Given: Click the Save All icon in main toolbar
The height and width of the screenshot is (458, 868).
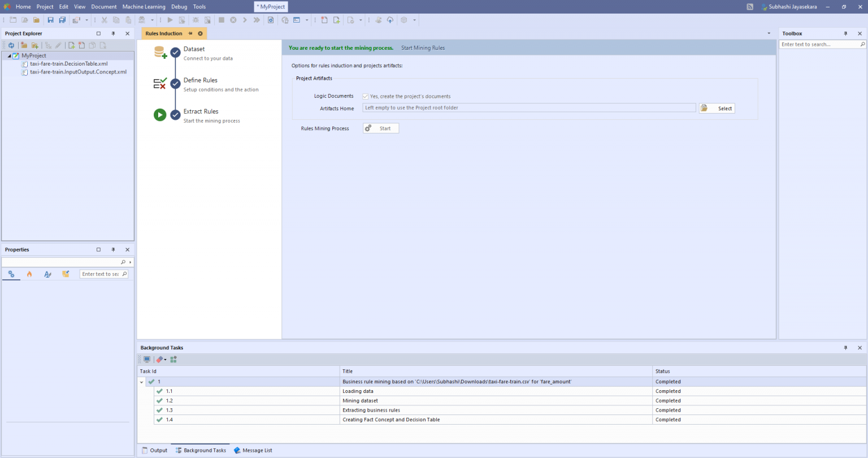Looking at the screenshot, I should 62,20.
